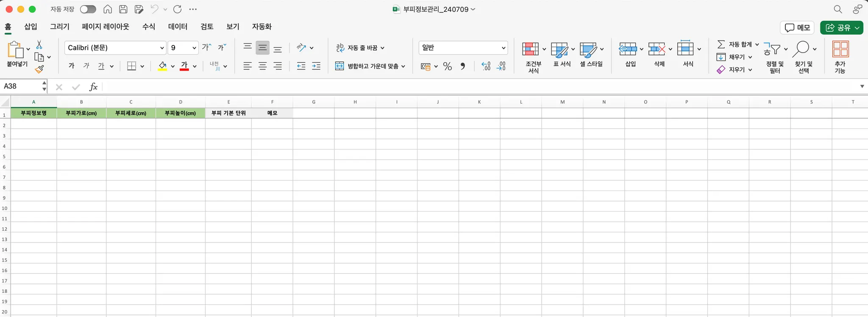Open the font color dropdown arrow

click(x=195, y=66)
